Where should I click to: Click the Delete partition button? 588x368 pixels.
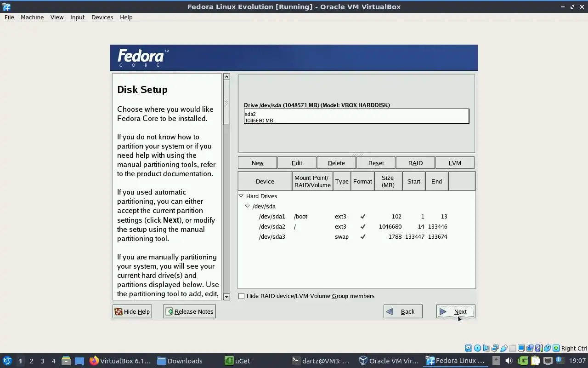coord(336,163)
